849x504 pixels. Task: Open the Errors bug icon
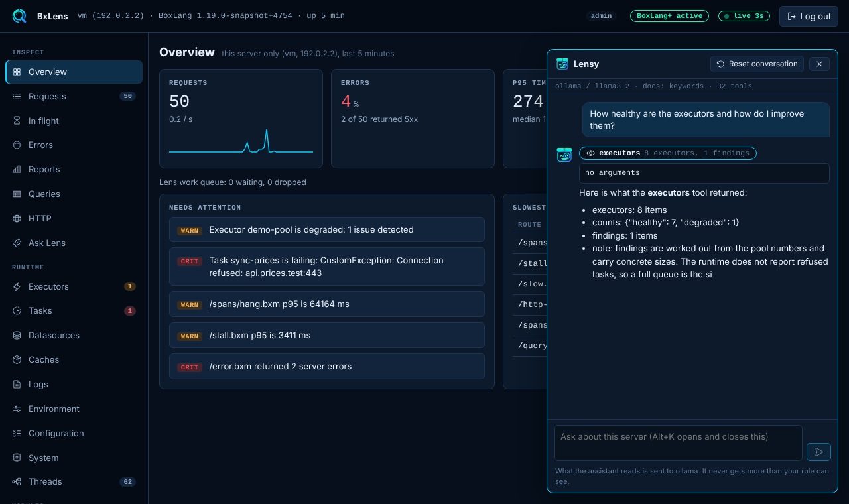point(17,145)
